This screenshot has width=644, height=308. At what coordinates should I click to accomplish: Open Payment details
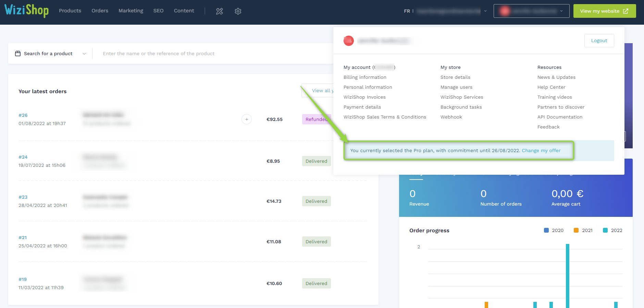[x=362, y=107]
